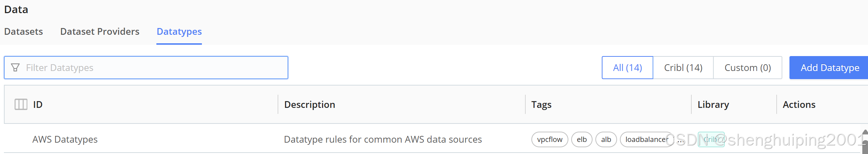The height and width of the screenshot is (154, 868).
Task: Select the All (14) filter option
Action: 627,67
